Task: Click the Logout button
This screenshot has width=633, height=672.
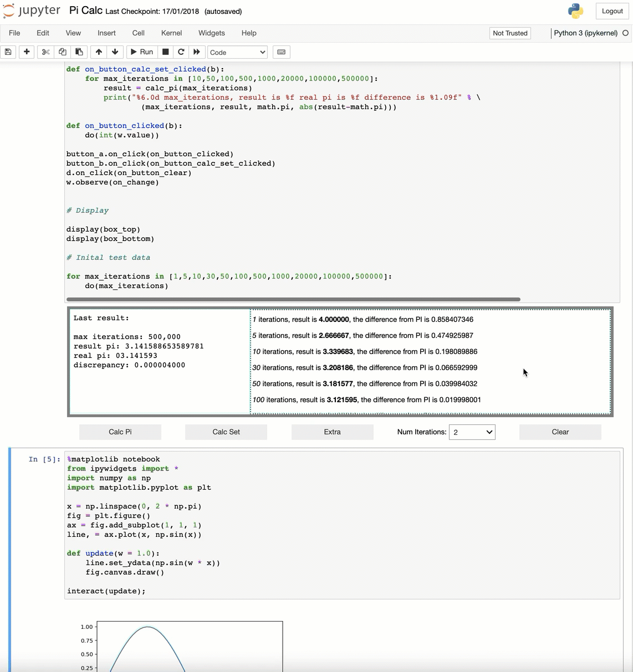Action: (612, 11)
